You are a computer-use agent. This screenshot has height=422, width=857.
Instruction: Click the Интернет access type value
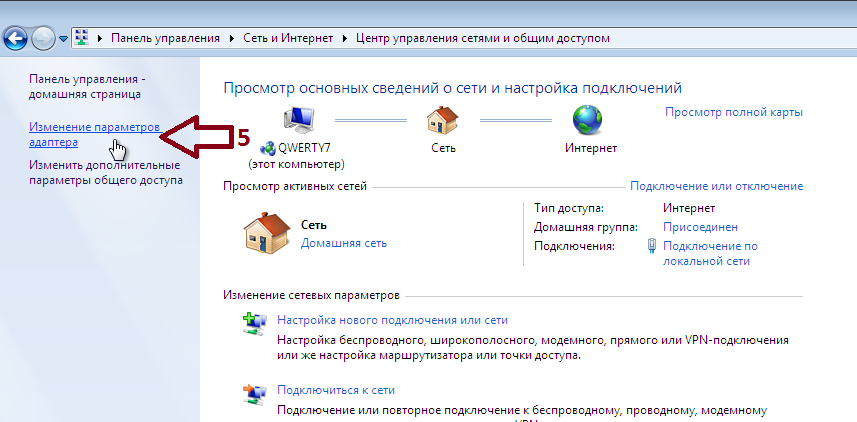tap(689, 208)
